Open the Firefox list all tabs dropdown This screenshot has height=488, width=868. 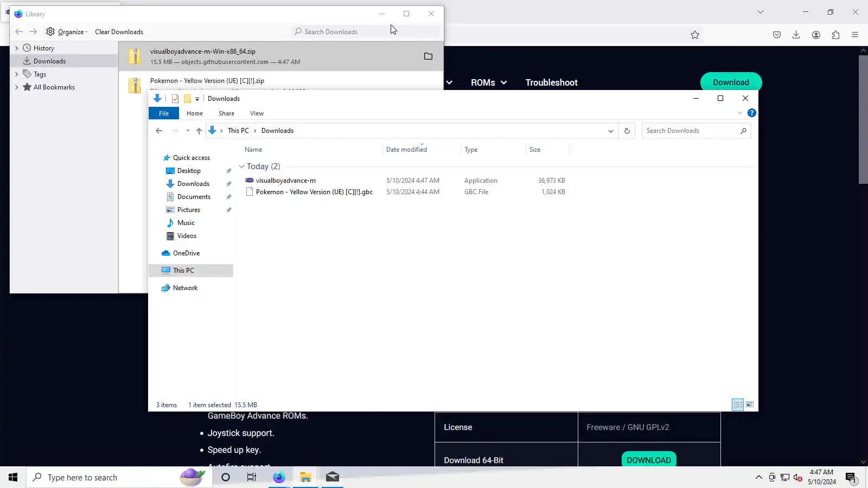tap(761, 12)
